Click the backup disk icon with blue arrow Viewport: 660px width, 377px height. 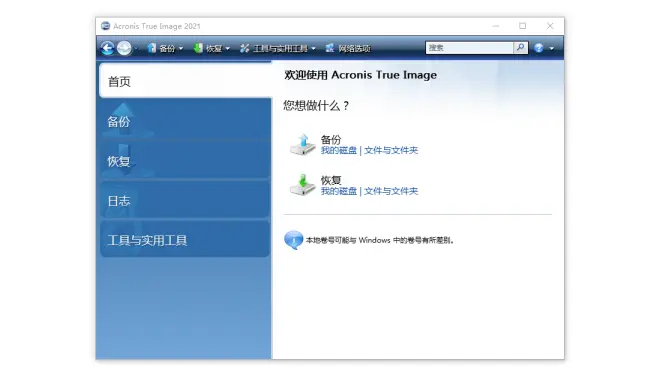coord(303,144)
